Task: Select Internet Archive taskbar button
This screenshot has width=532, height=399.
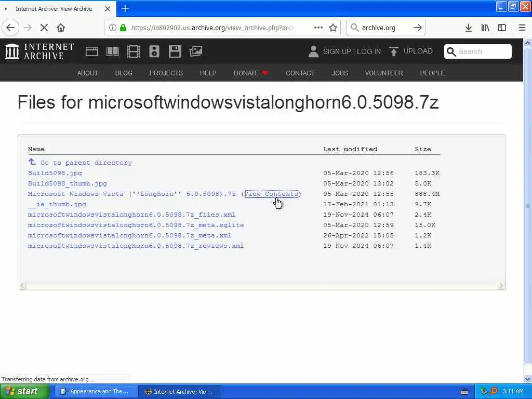Action: (180, 392)
